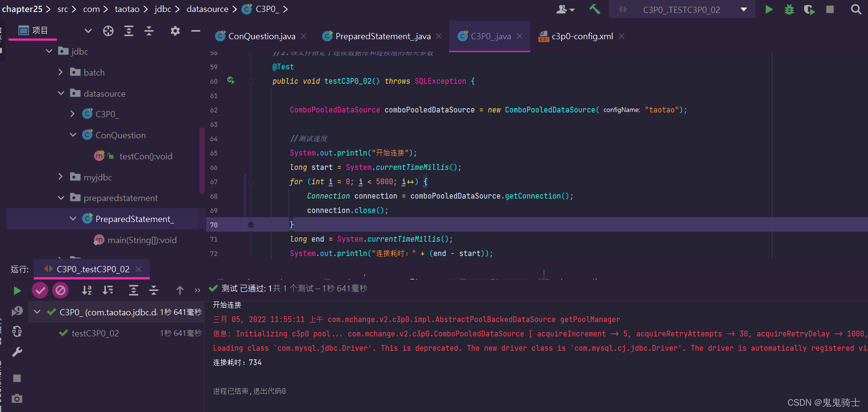Sort test results by duration
The image size is (868, 412).
(x=108, y=290)
